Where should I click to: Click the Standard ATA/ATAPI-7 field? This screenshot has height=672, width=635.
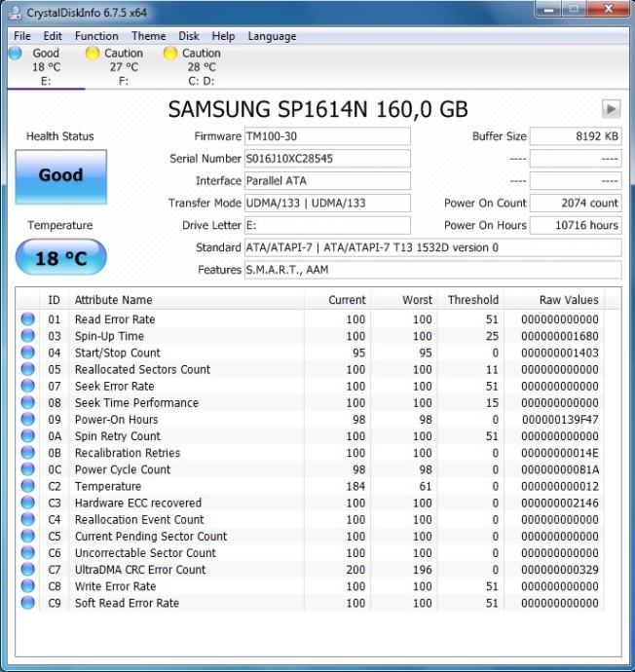tap(432, 247)
